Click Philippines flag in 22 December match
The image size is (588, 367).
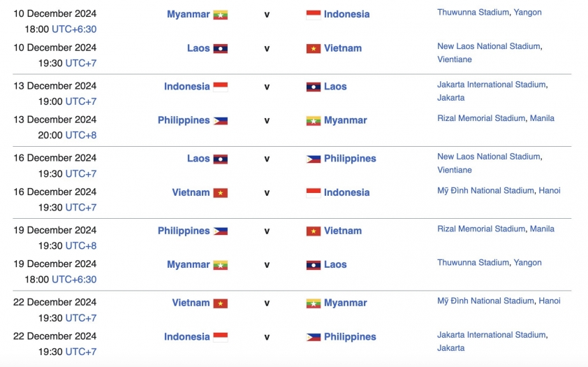tap(313, 338)
